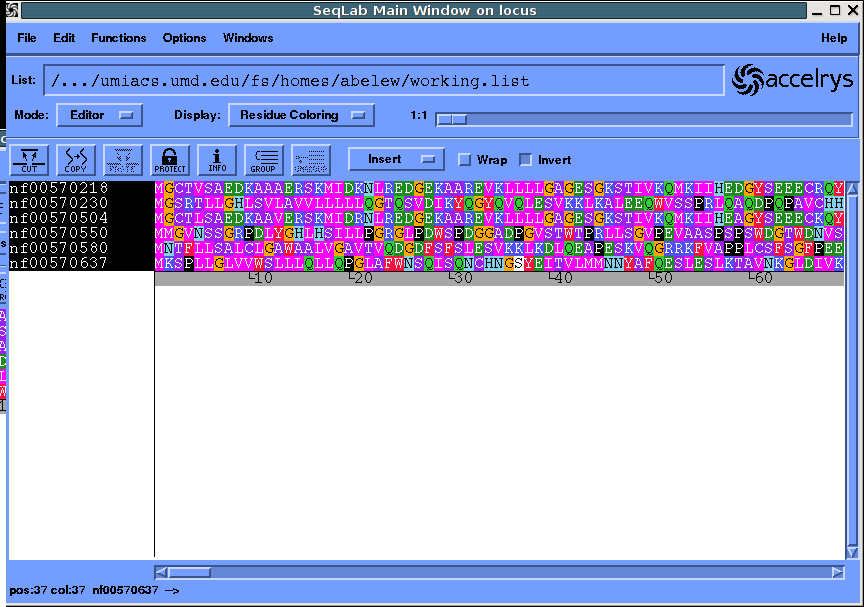Click the ruler mark labeled 30

(x=461, y=278)
